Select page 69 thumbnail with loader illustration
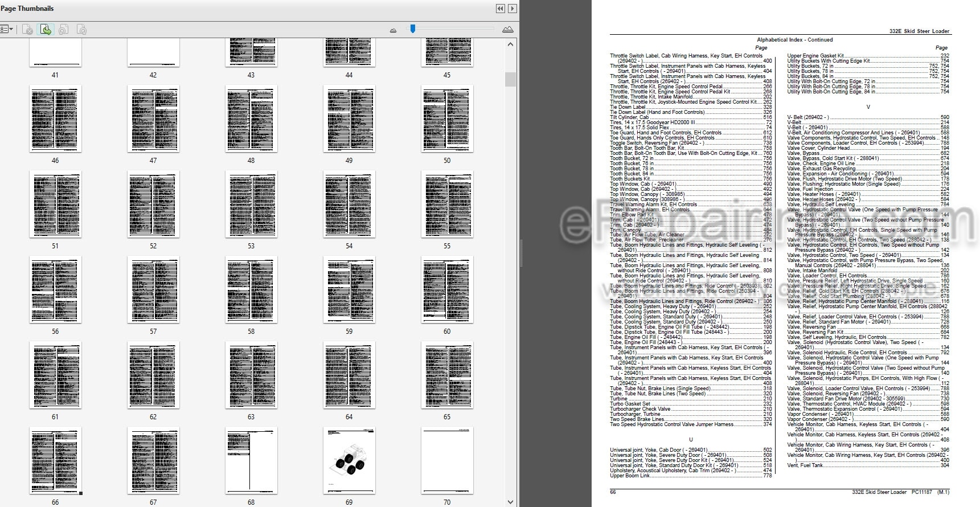980x507 pixels. 349,460
